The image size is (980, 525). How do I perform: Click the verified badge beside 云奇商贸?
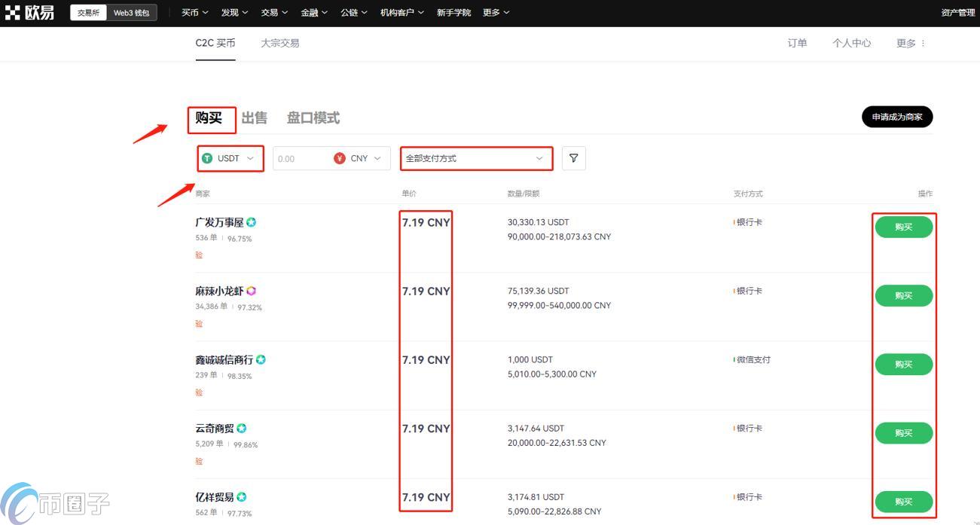point(241,428)
